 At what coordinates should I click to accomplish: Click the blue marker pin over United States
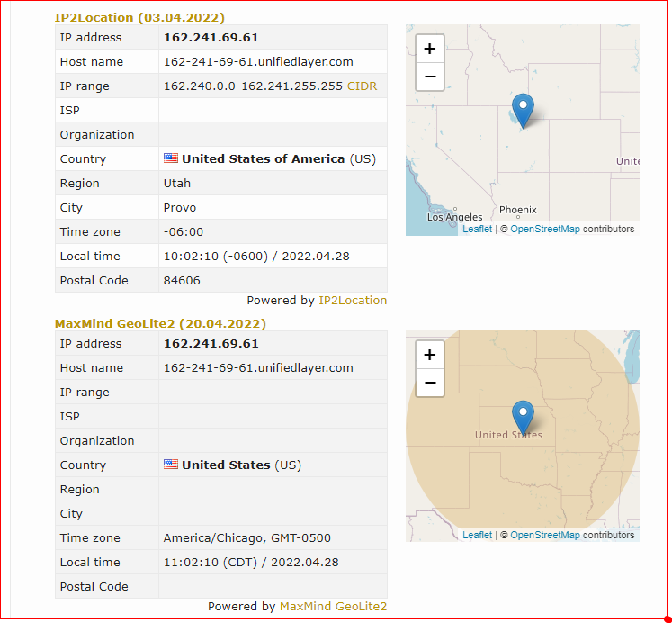[523, 418]
